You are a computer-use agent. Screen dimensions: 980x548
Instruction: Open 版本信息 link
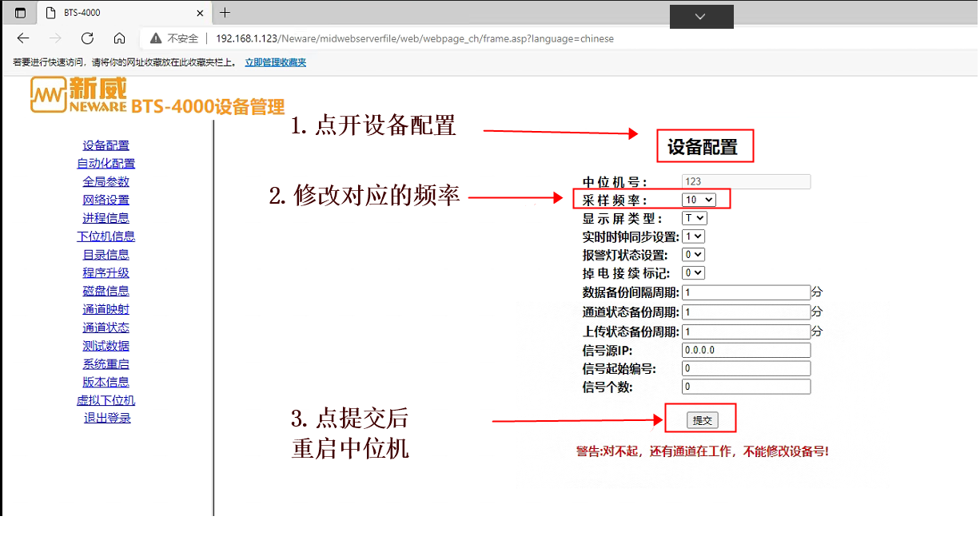pyautogui.click(x=106, y=383)
